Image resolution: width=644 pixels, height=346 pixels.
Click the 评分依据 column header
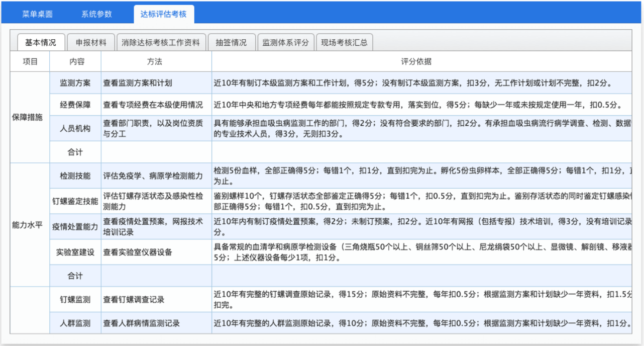[x=422, y=61]
